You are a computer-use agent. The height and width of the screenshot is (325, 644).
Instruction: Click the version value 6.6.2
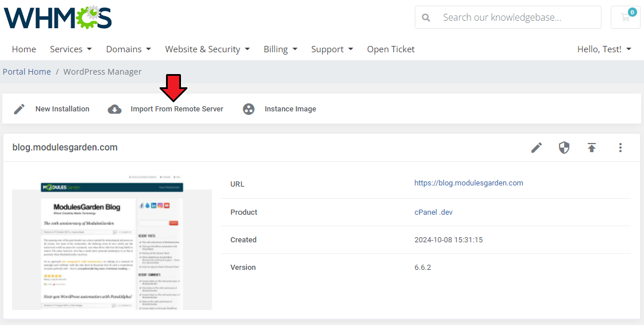(x=423, y=268)
